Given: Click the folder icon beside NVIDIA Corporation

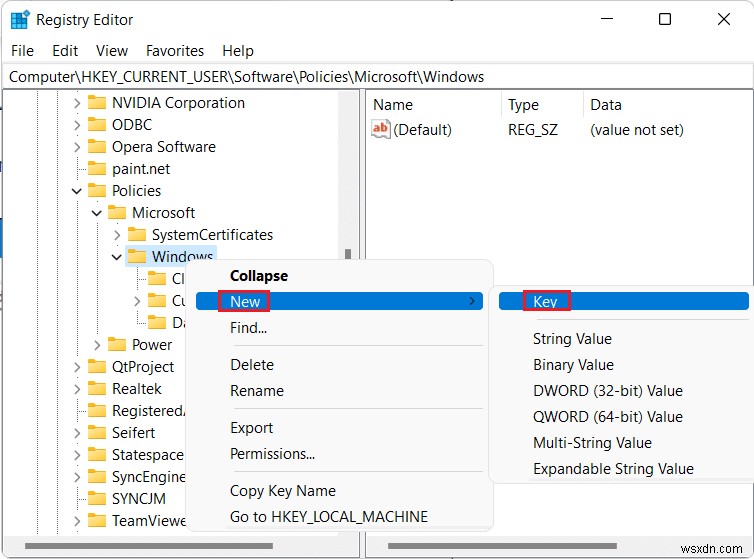Looking at the screenshot, I should click(97, 103).
